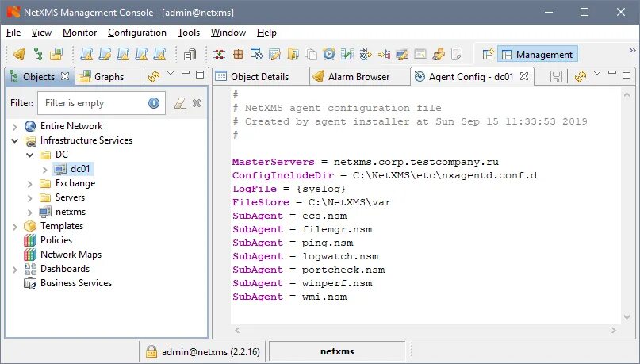Screen dimensions: 640x364
Task: Click the notepad-with-pencil toolbar icon
Action: (274, 54)
